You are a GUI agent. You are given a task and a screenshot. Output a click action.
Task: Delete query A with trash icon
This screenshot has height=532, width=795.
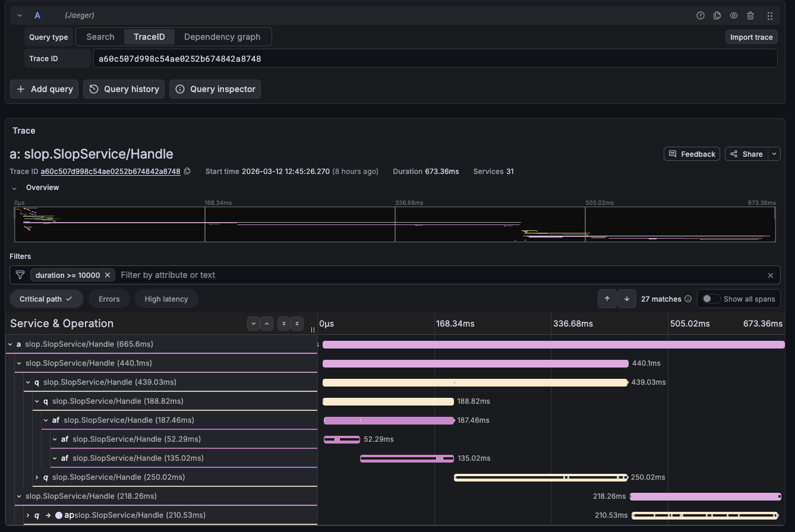click(750, 15)
